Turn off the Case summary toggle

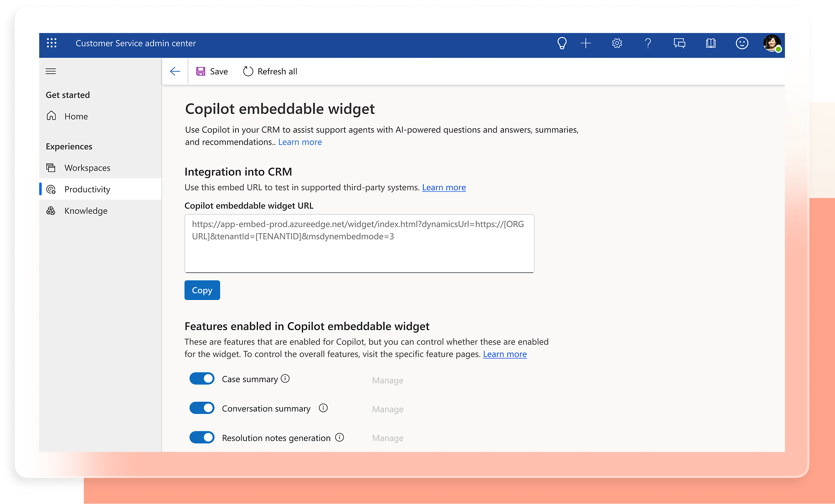coord(202,378)
